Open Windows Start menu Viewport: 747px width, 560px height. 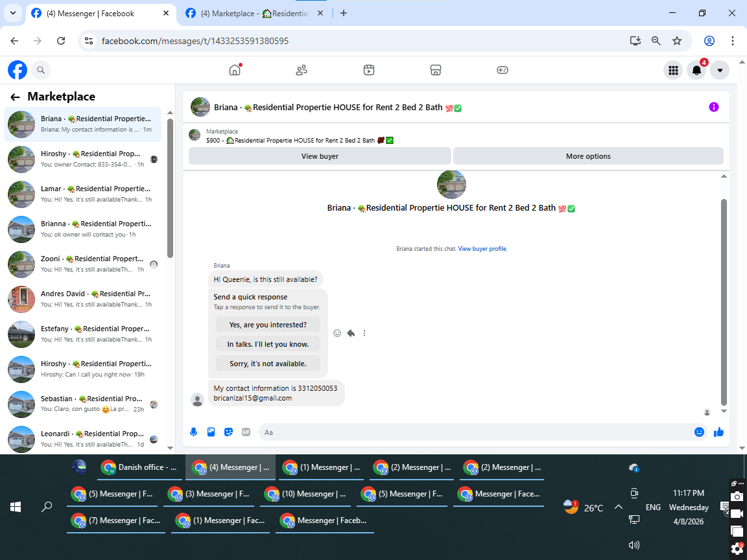point(16,507)
